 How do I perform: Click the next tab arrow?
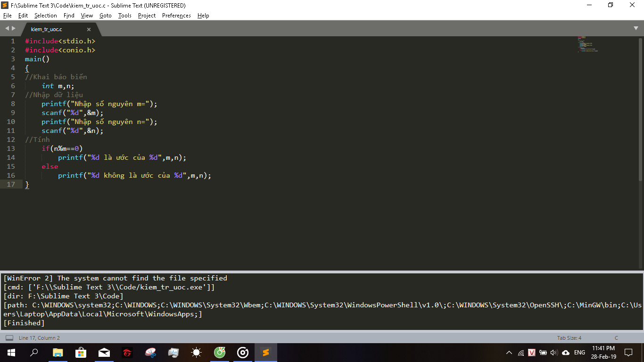point(14,29)
